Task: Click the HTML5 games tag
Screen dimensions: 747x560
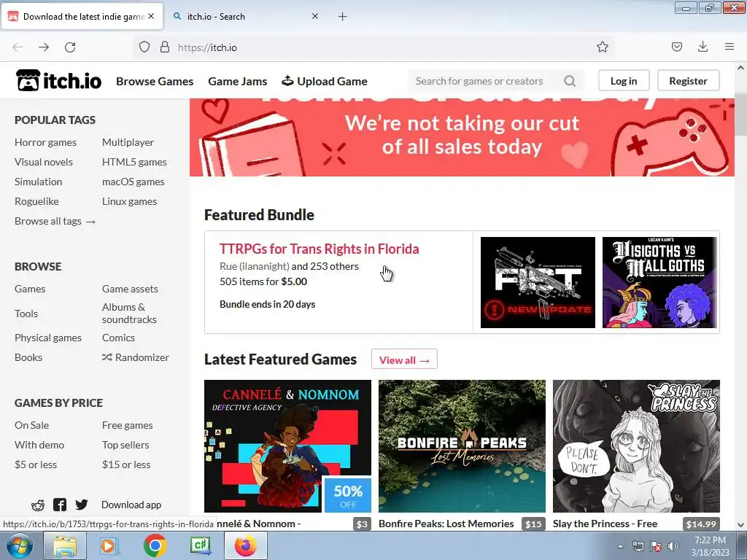Action: pos(134,162)
